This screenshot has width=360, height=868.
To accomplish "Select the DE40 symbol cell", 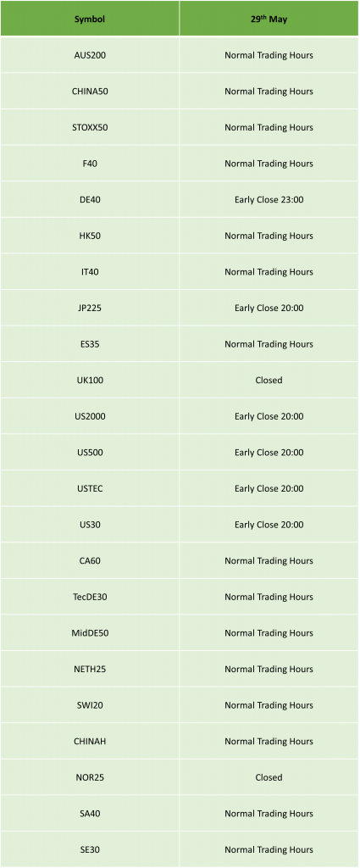I will 90,200.
